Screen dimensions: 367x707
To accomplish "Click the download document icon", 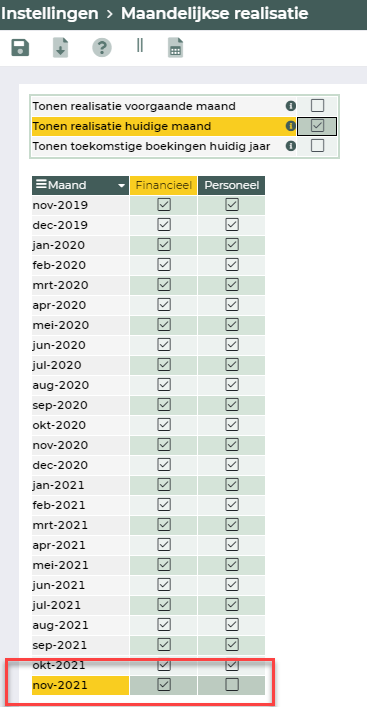I will coord(61,48).
